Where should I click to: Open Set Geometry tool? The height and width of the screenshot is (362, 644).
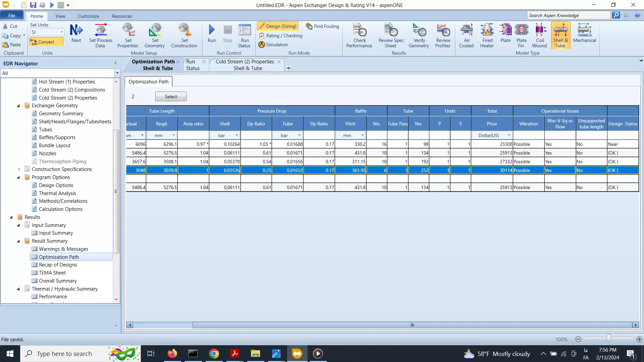[x=155, y=36]
